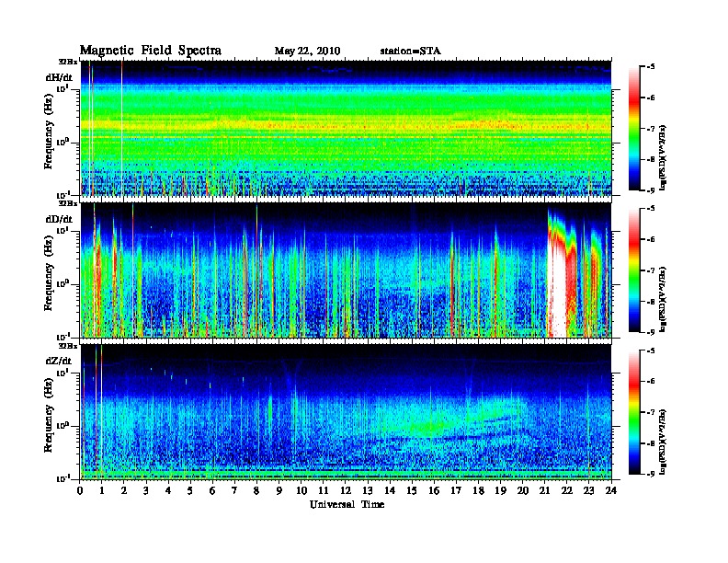Click the dD/dt spectrogram plot area
Image resolution: width=728 pixels, height=563 pixels.
pyautogui.click(x=346, y=270)
